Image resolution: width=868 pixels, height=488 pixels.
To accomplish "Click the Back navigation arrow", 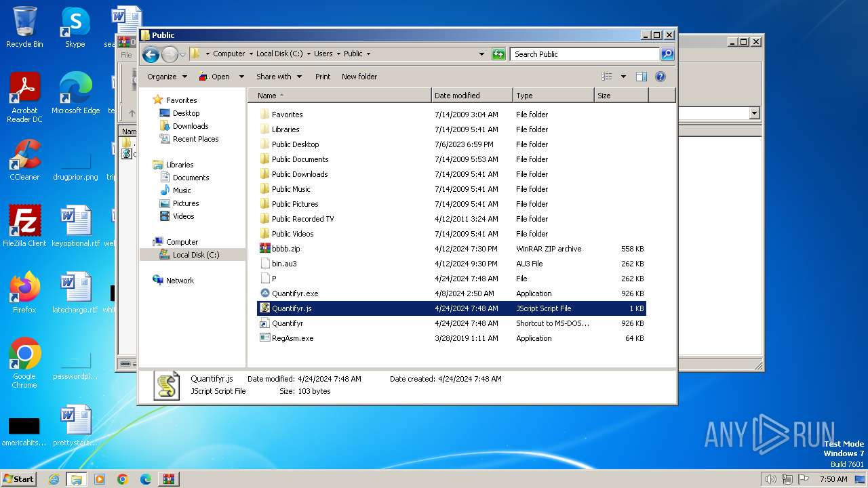I will (x=151, y=54).
